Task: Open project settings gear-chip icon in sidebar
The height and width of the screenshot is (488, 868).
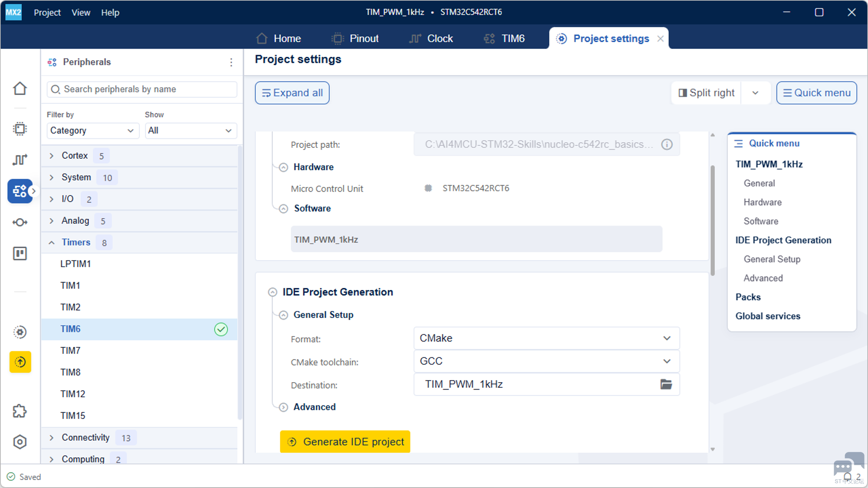Action: pos(20,332)
